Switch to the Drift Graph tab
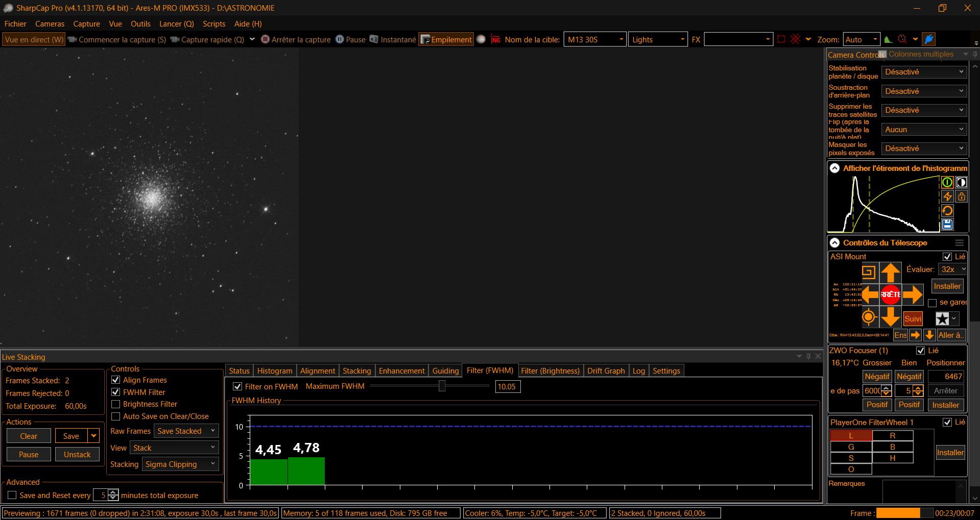Viewport: 980px width, 520px height. pos(606,370)
